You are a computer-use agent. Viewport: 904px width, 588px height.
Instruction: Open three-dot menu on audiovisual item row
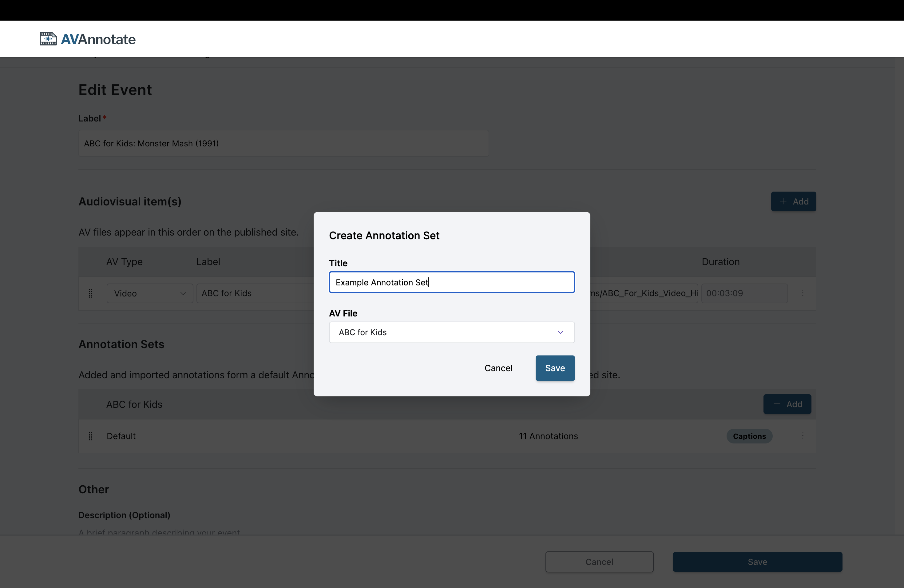tap(803, 293)
